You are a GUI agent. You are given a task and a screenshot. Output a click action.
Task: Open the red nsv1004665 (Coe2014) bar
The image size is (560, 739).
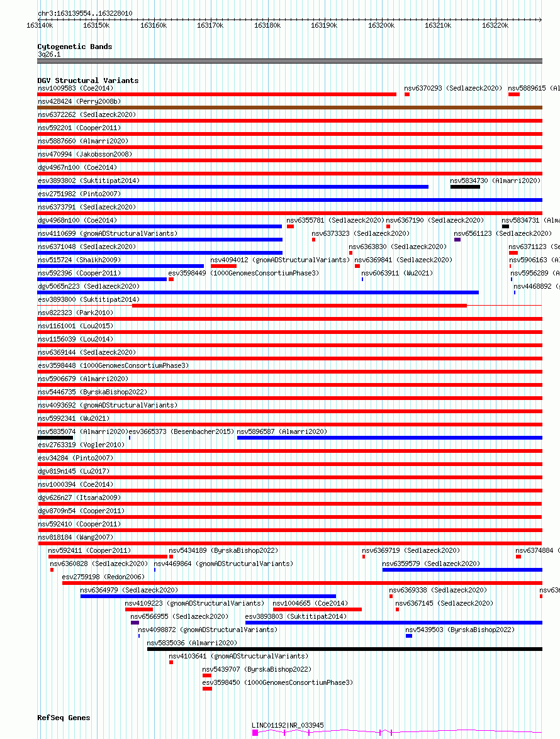(x=317, y=609)
